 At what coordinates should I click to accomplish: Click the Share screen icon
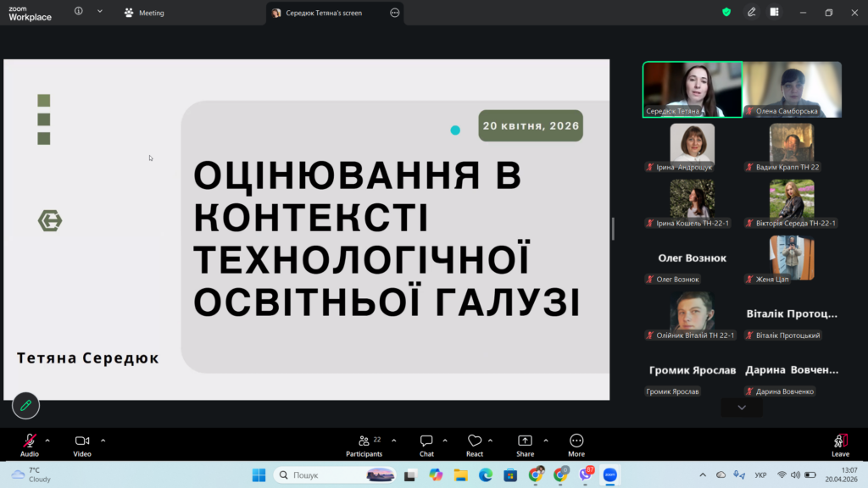525,444
